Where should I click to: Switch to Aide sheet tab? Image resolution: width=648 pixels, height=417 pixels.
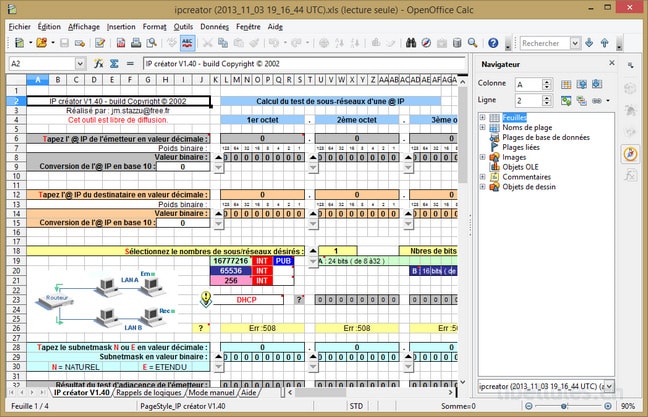tap(248, 393)
